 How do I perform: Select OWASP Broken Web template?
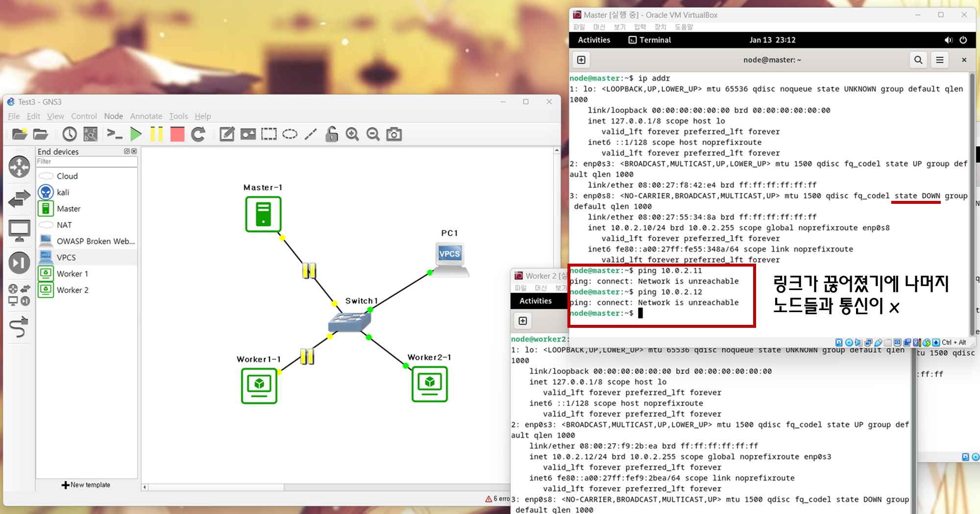pyautogui.click(x=87, y=241)
